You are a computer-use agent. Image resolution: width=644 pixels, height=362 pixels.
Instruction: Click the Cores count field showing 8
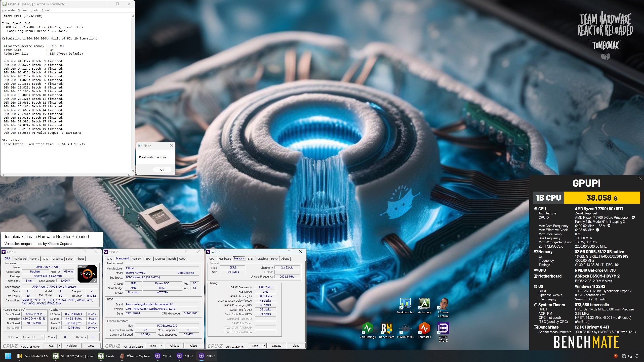(65, 337)
